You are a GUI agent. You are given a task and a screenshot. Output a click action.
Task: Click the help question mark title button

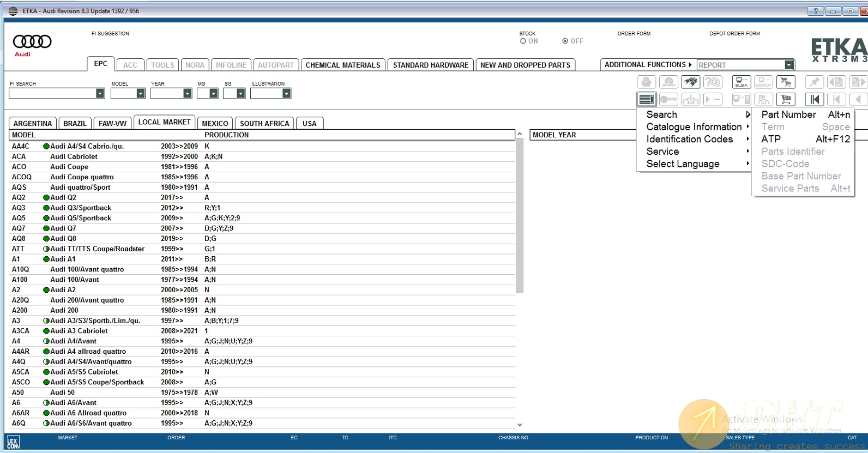tap(816, 11)
